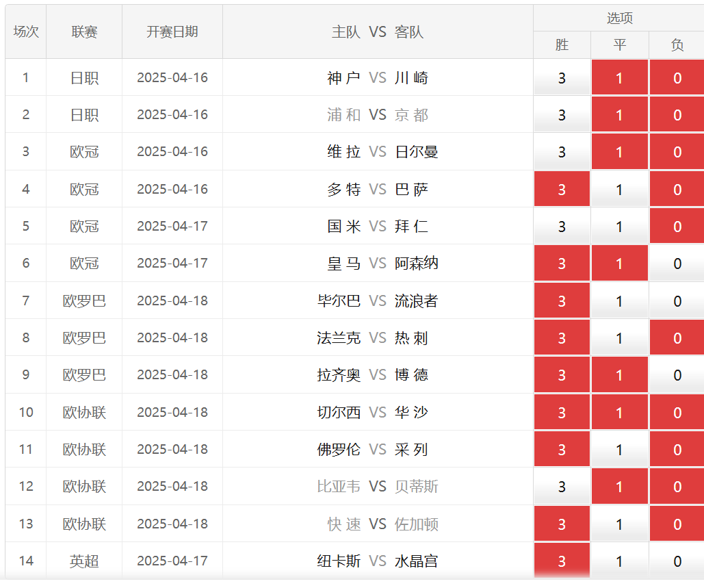704x588 pixels.
Task: Click the 开赛日期 column header
Action: point(172,31)
